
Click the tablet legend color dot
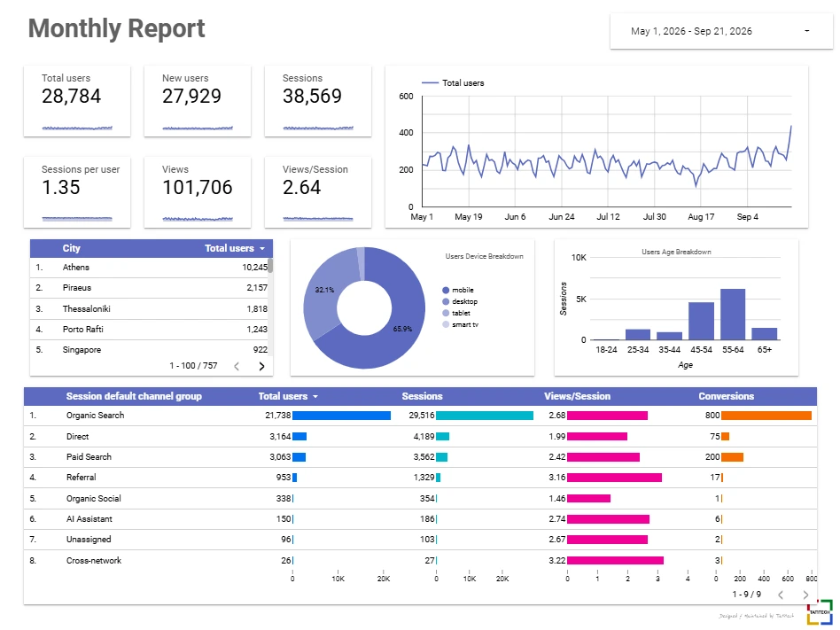click(x=446, y=313)
